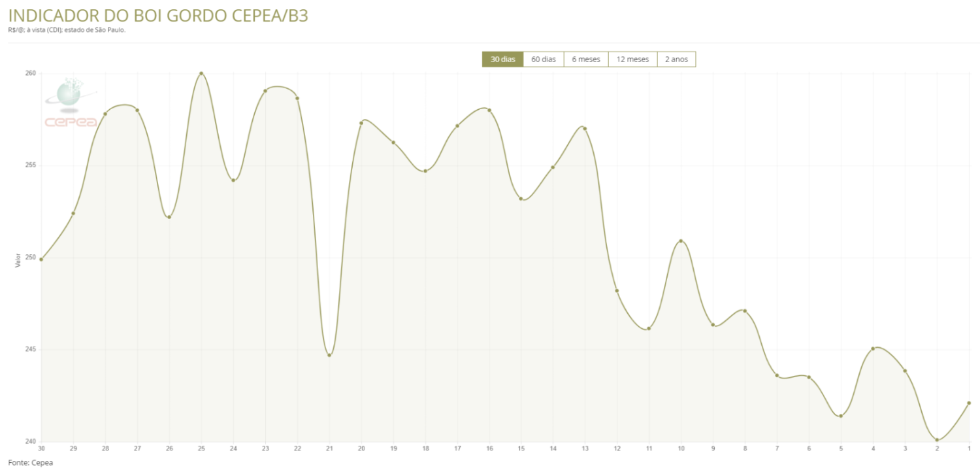Viewport: 980px width, 474px height.
Task: Pick the data point above day 7
Action: 777,375
